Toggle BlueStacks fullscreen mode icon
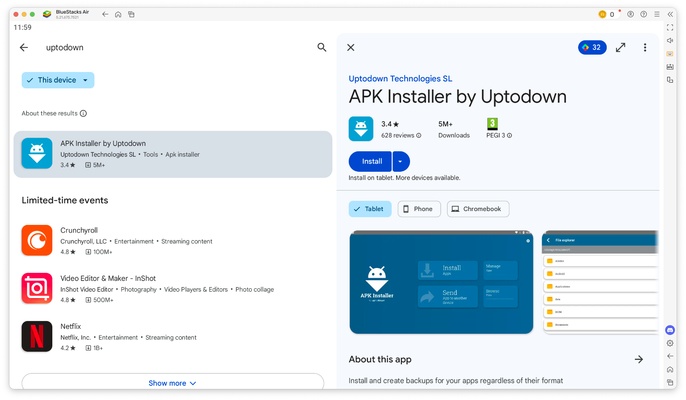Screen dimensions: 686x400 670,27
